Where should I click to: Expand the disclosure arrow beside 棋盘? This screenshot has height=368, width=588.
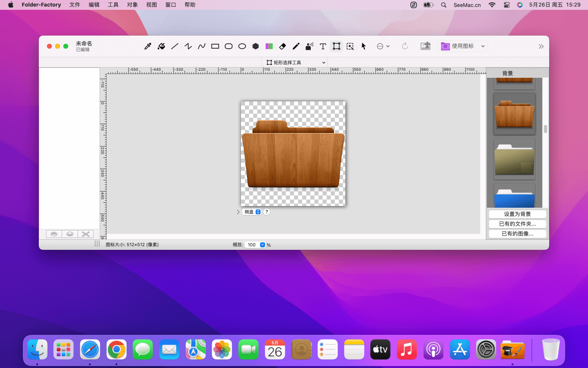click(238, 212)
